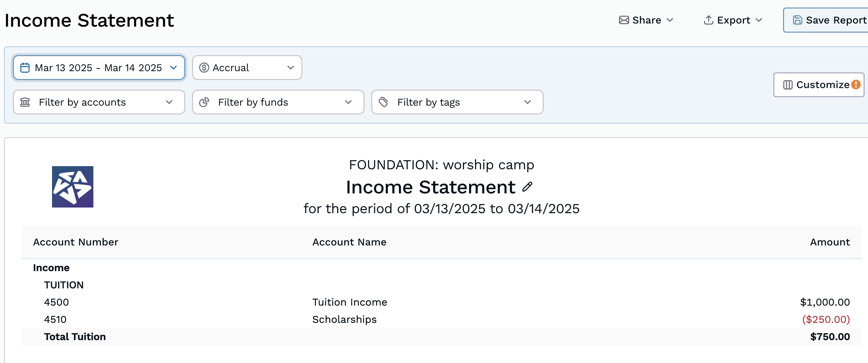Click the tag icon in tags filter
Viewport: 868px width, 363px height.
[x=384, y=102]
